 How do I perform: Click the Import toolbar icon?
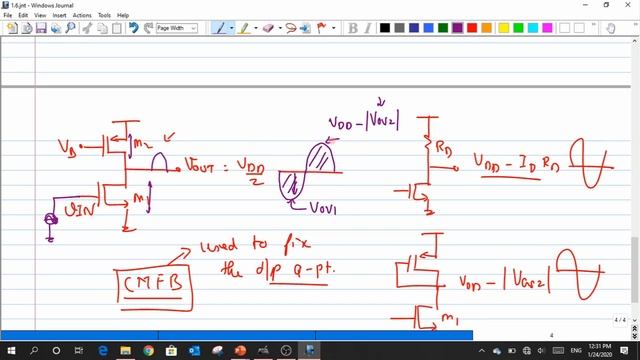[x=27, y=28]
